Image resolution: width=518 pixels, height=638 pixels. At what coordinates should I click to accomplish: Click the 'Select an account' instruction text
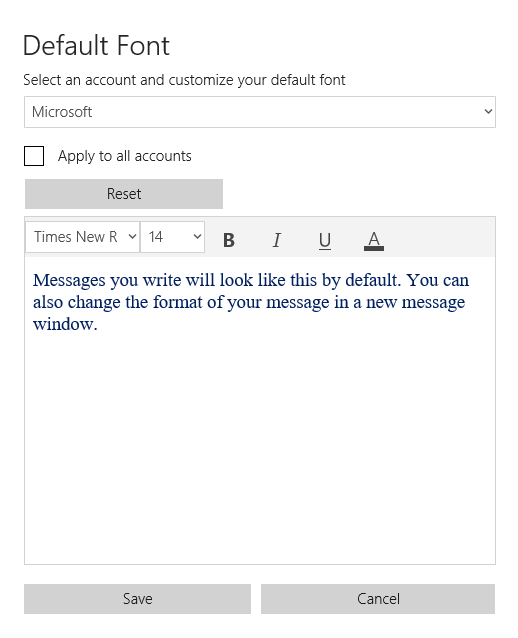point(184,80)
